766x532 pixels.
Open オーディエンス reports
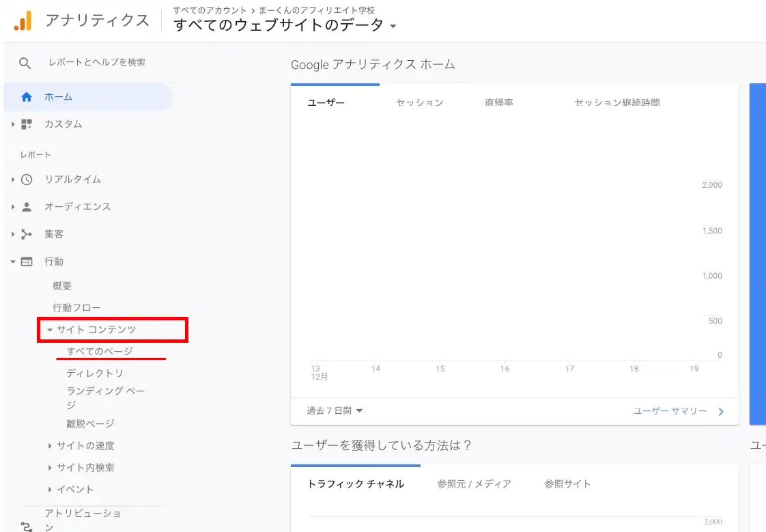(x=77, y=207)
